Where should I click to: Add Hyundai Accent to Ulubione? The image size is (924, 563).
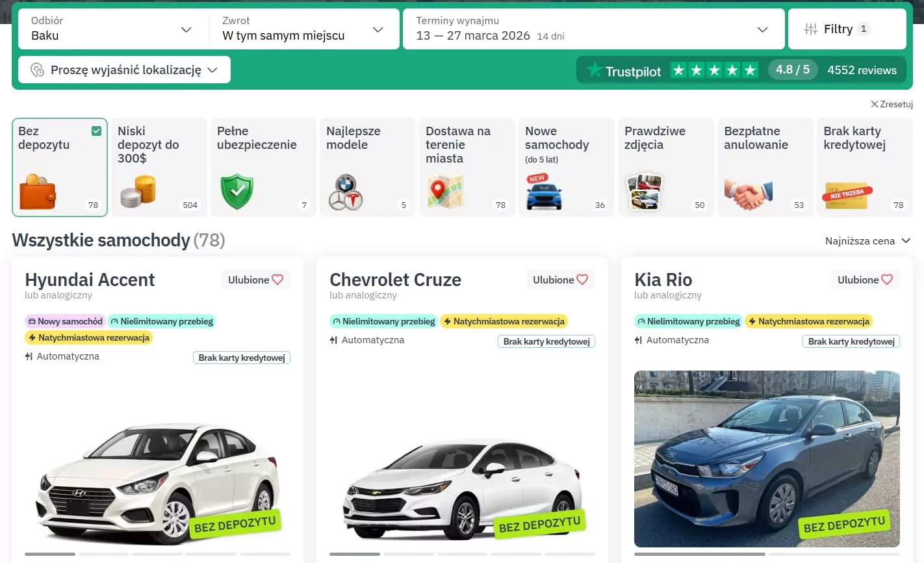(255, 280)
